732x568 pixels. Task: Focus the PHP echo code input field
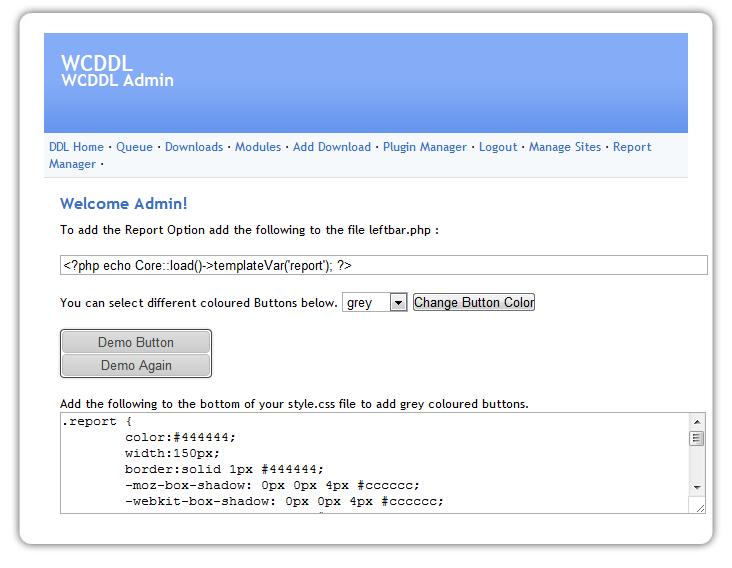[384, 265]
